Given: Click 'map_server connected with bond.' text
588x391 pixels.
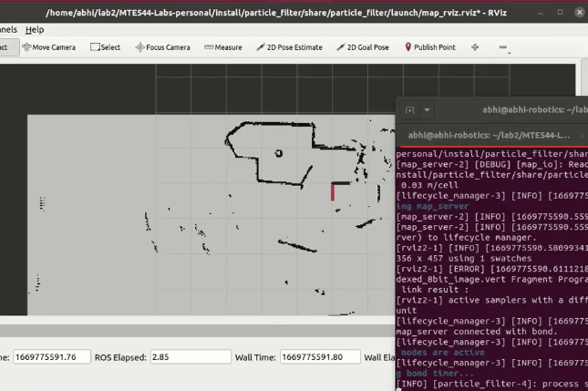Looking at the screenshot, I should coord(477,332).
